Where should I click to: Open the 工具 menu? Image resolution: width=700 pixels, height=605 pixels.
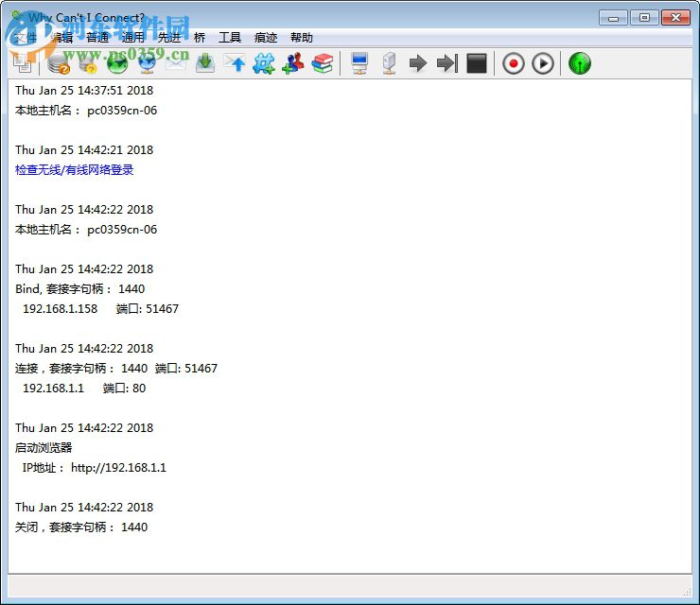[x=230, y=38]
